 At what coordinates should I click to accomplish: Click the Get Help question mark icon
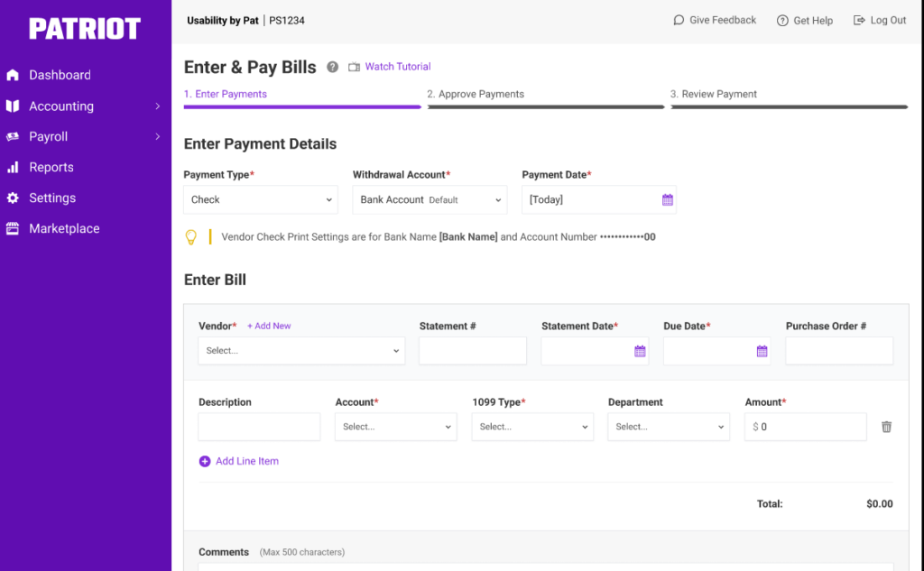pyautogui.click(x=782, y=21)
